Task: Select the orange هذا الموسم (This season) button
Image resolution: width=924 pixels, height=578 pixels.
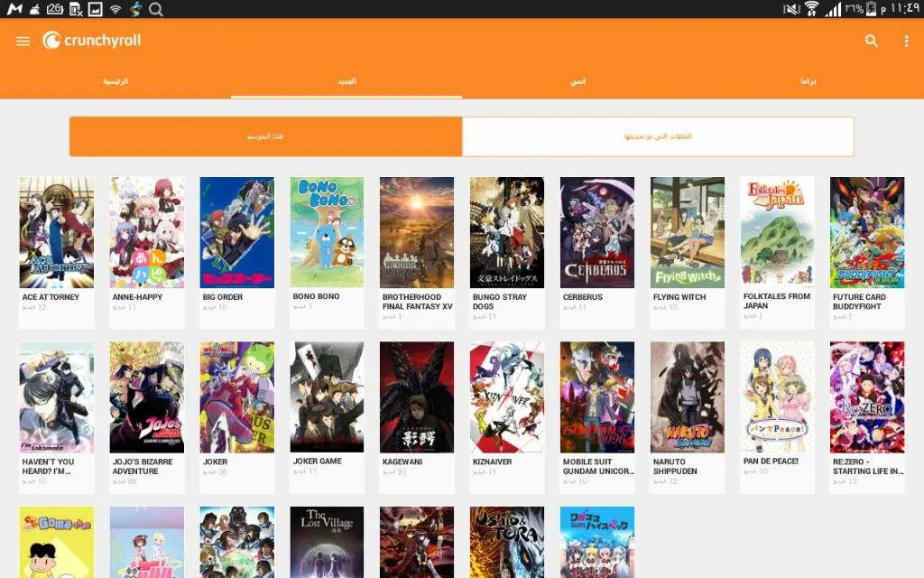Action: click(266, 136)
